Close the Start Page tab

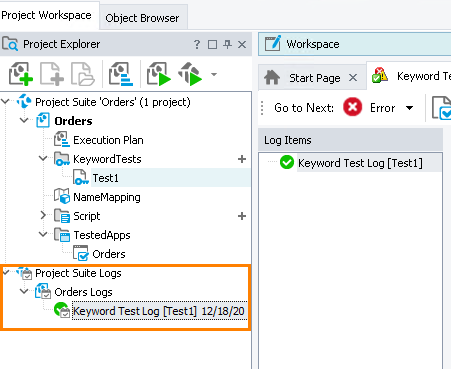[x=353, y=78]
